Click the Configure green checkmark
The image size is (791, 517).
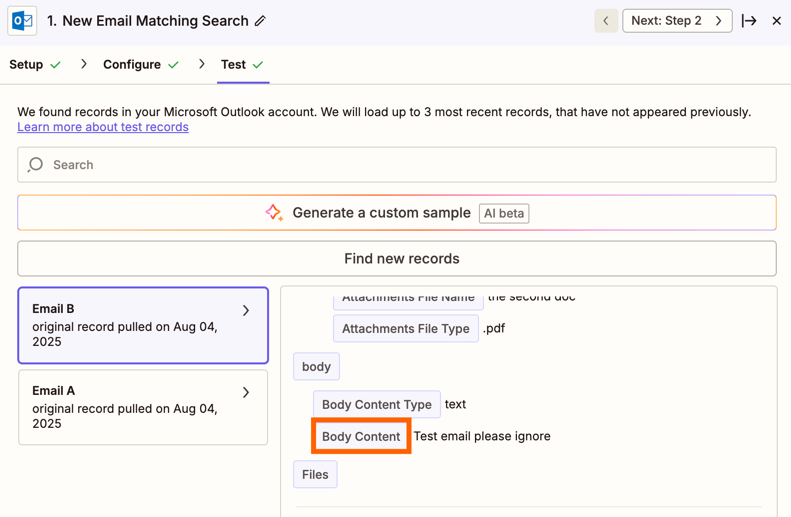point(174,65)
